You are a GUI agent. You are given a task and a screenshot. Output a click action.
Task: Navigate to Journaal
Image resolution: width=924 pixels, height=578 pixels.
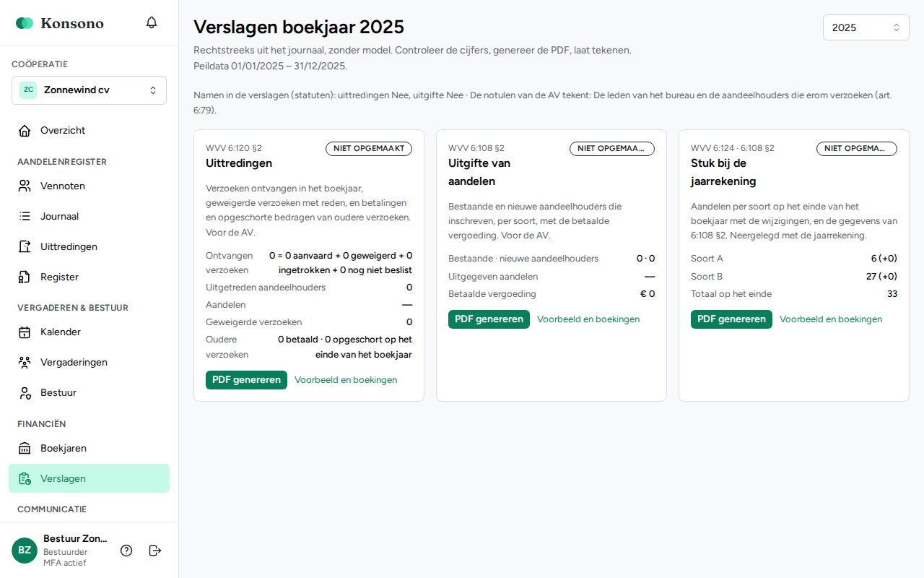(x=89, y=217)
